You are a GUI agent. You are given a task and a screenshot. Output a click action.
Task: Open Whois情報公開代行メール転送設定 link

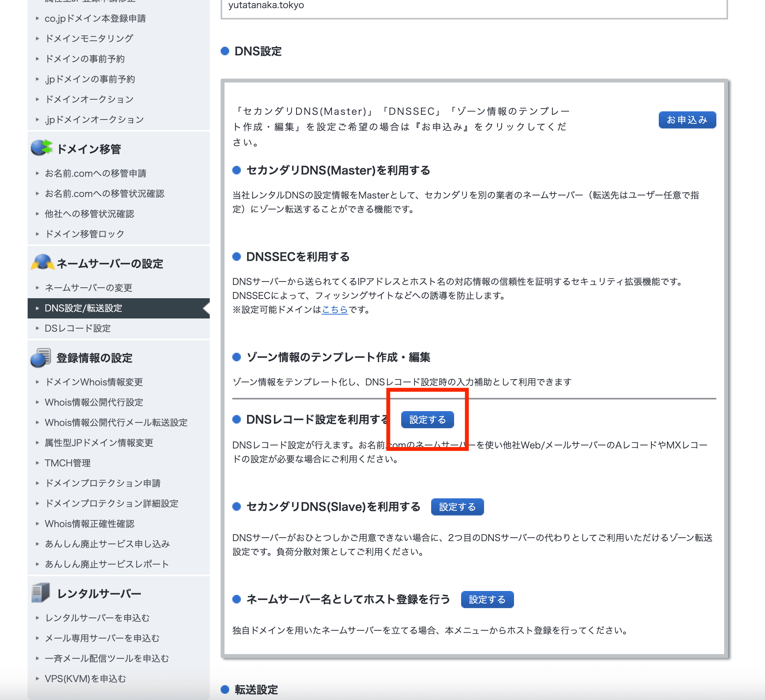pos(116,422)
